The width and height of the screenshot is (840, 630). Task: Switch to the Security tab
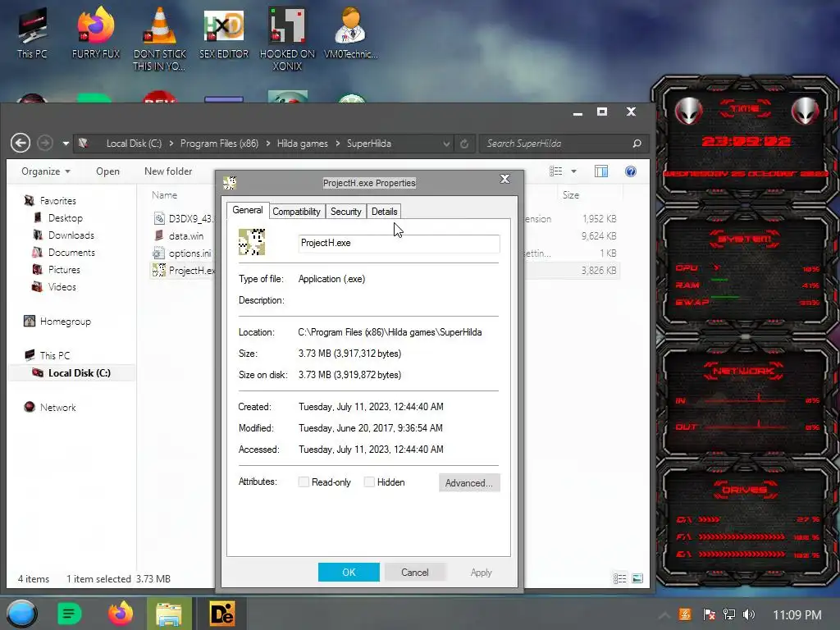tap(345, 212)
